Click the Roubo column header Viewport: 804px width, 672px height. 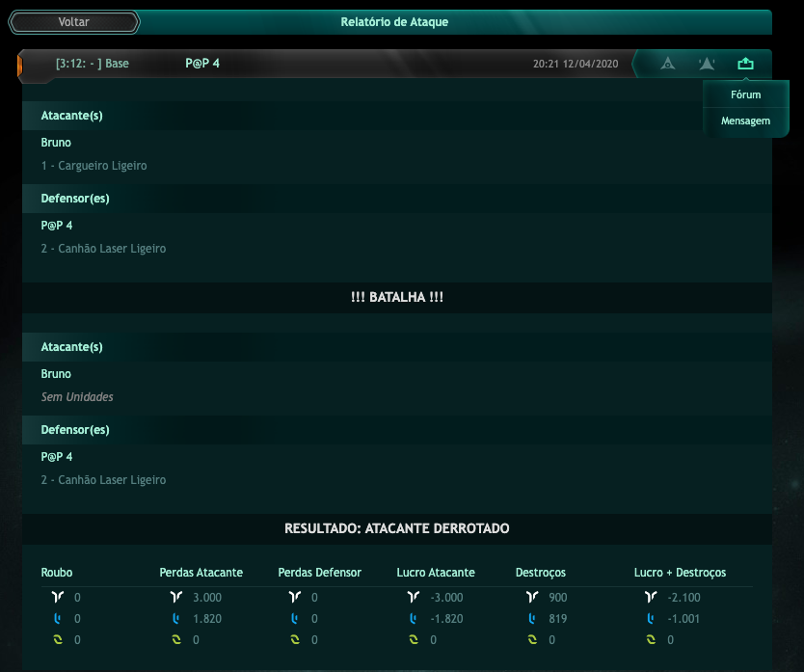[x=57, y=573]
